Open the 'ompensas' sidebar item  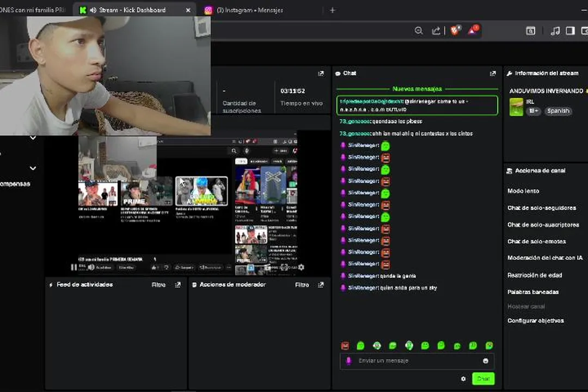[15, 184]
